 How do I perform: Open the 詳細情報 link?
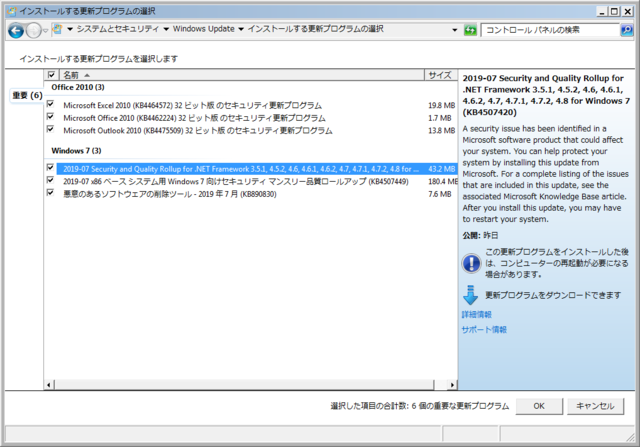click(x=476, y=314)
